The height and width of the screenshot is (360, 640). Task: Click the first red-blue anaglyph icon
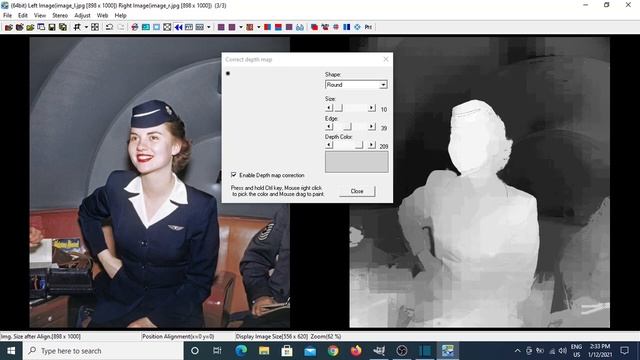(267, 27)
